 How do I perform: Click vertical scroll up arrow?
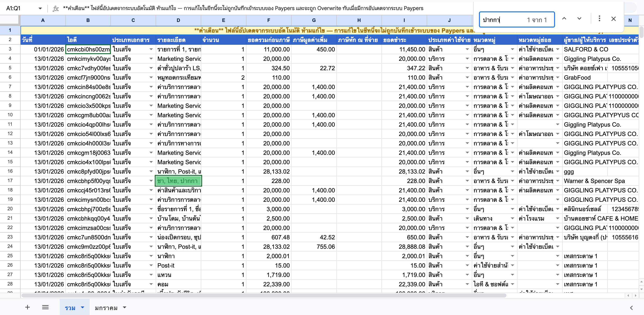[x=641, y=282]
